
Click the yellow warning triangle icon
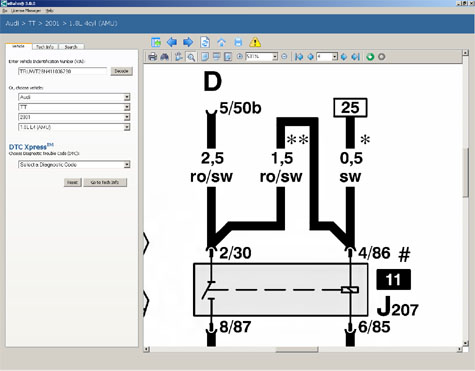(255, 42)
